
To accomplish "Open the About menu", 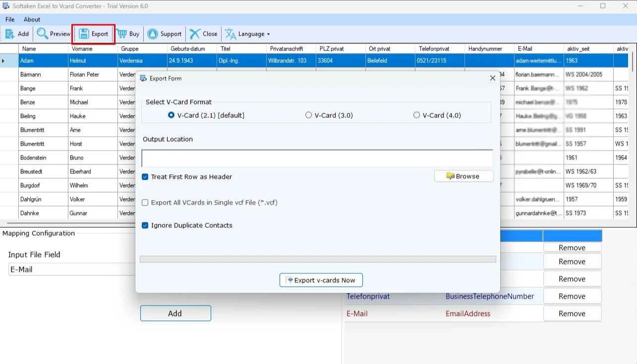I will [32, 19].
